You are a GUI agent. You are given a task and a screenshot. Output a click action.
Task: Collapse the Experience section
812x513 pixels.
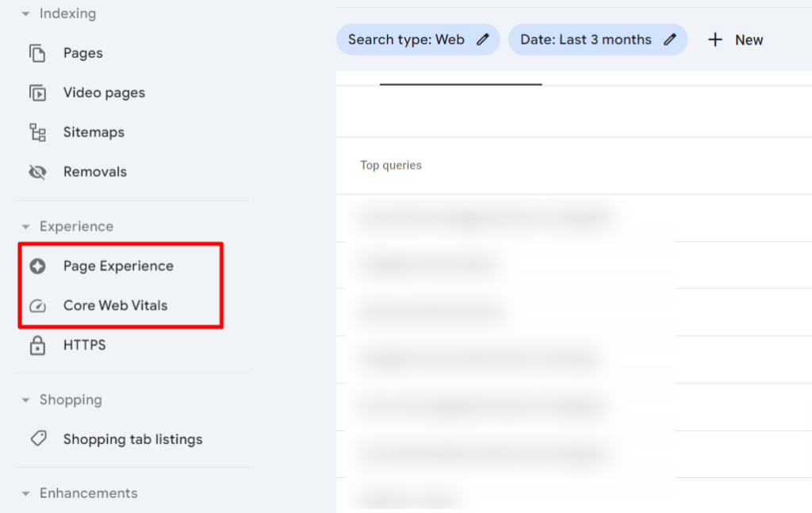pyautogui.click(x=25, y=226)
